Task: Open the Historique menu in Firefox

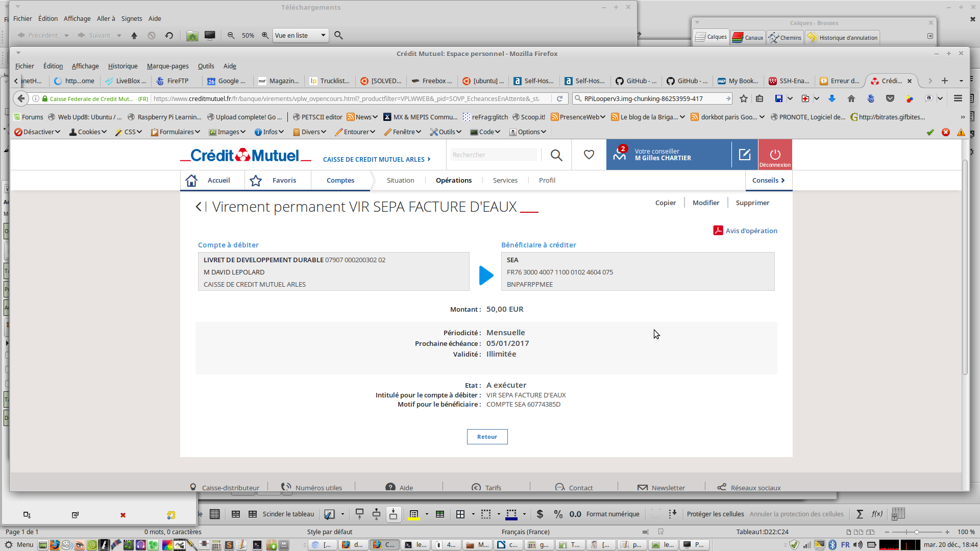Action: pos(122,66)
